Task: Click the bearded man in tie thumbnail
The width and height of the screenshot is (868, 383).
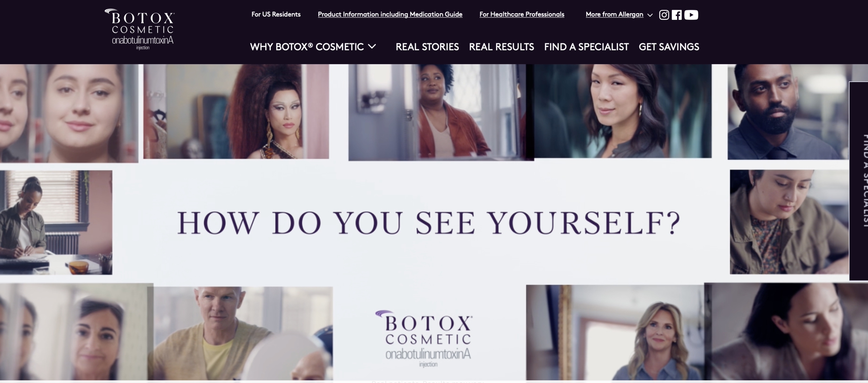Action: coord(788,112)
